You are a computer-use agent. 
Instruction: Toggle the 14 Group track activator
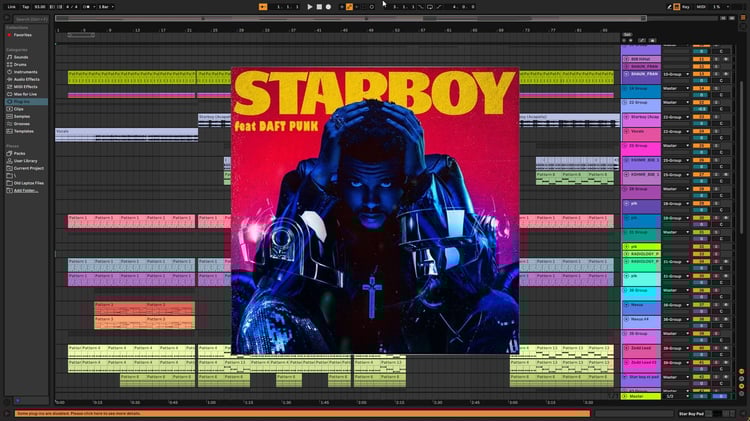(701, 89)
